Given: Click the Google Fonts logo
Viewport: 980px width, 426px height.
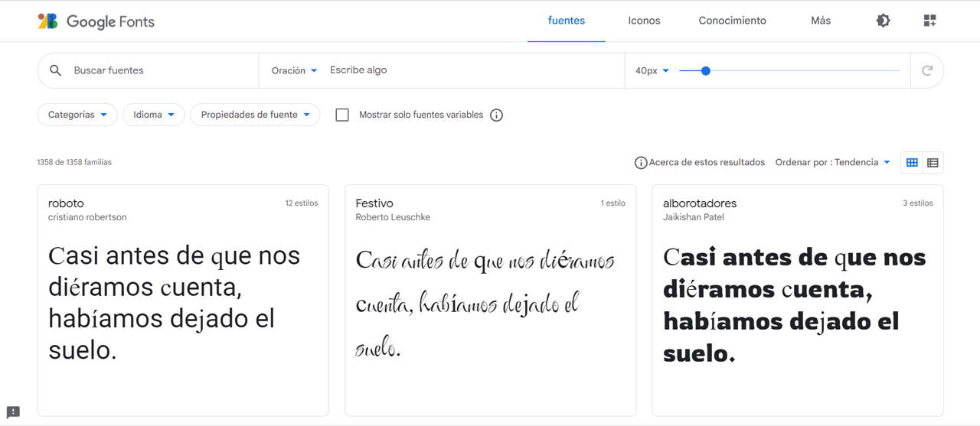Looking at the screenshot, I should 96,21.
